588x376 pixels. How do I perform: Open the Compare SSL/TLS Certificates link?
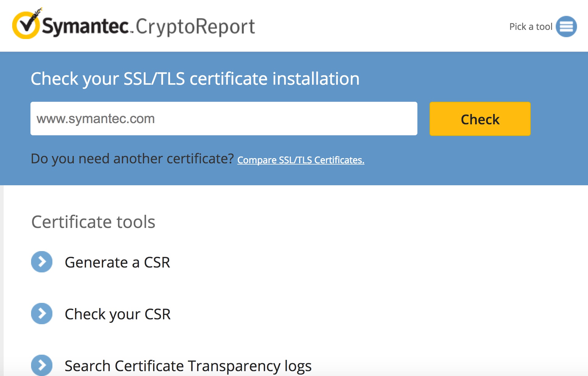tap(301, 160)
